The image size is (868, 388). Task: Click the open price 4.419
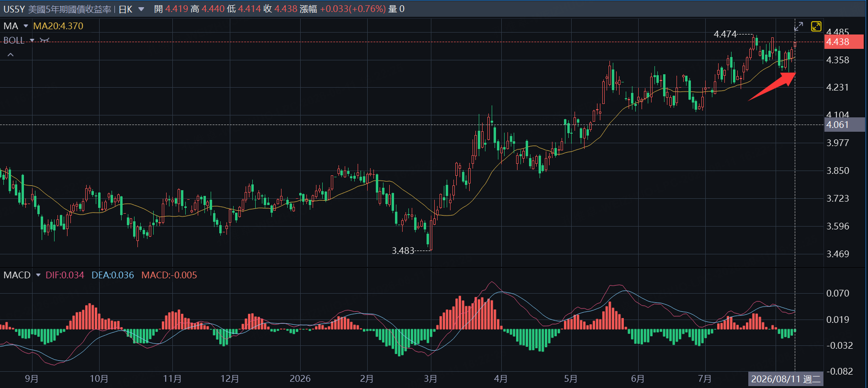coord(177,9)
